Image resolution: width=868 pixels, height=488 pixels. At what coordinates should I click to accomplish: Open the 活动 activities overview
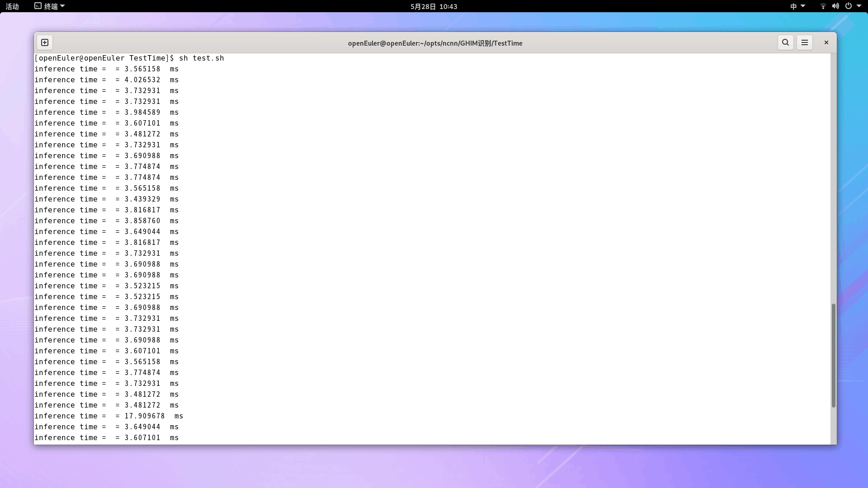[12, 6]
